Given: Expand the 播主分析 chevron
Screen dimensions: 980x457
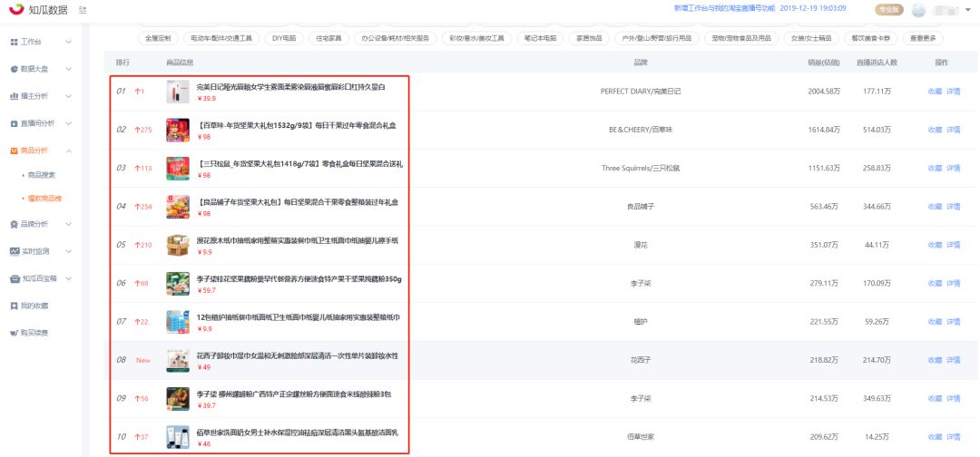Looking at the screenshot, I should click(x=69, y=96).
